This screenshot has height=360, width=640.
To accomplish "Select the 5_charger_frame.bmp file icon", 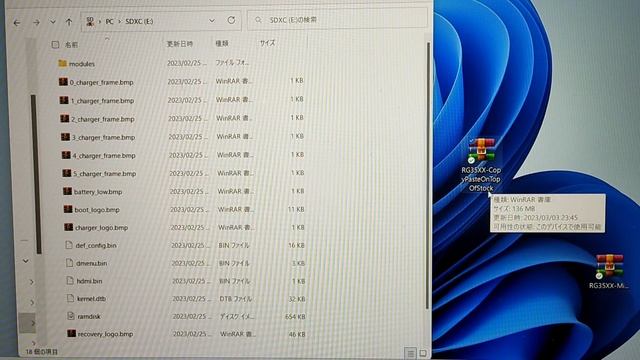I will point(67,173).
